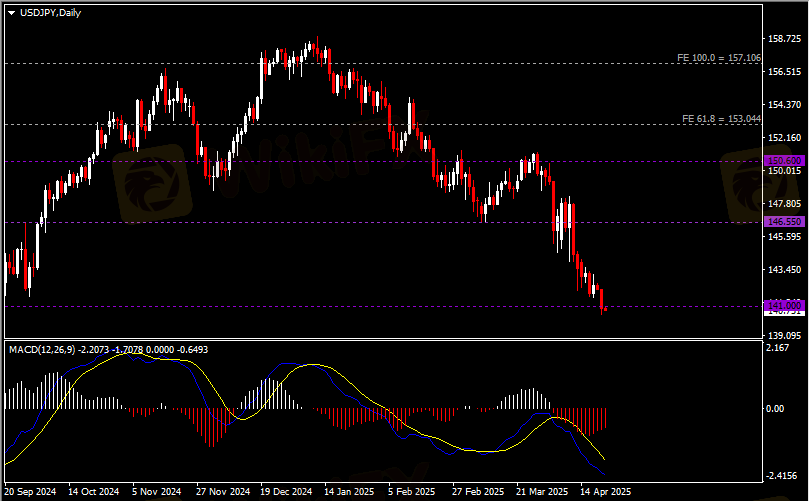809x501 pixels.
Task: Select the 14 Oct 2024 date label
Action: [93, 492]
